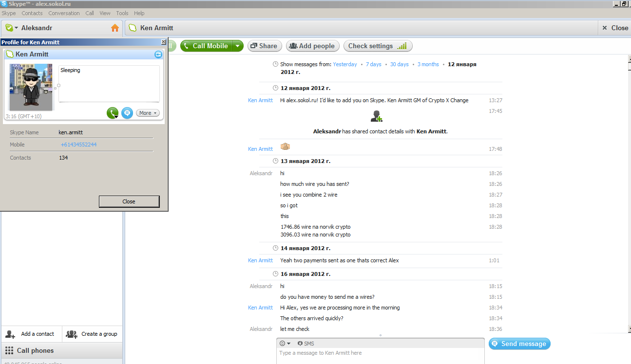Viewport: 631px width, 364px height.
Task: Open the Help menu
Action: pos(139,13)
